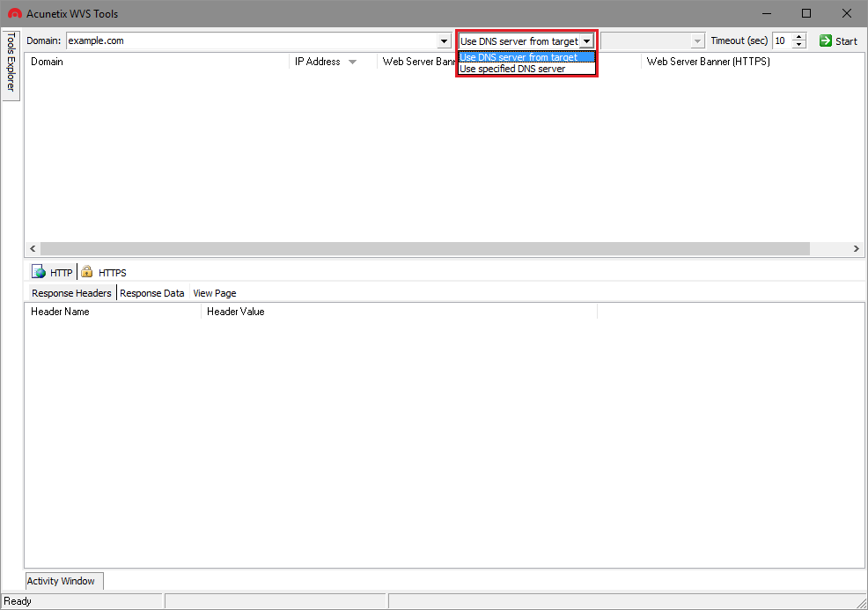Click the Ready status bar text

(18, 601)
